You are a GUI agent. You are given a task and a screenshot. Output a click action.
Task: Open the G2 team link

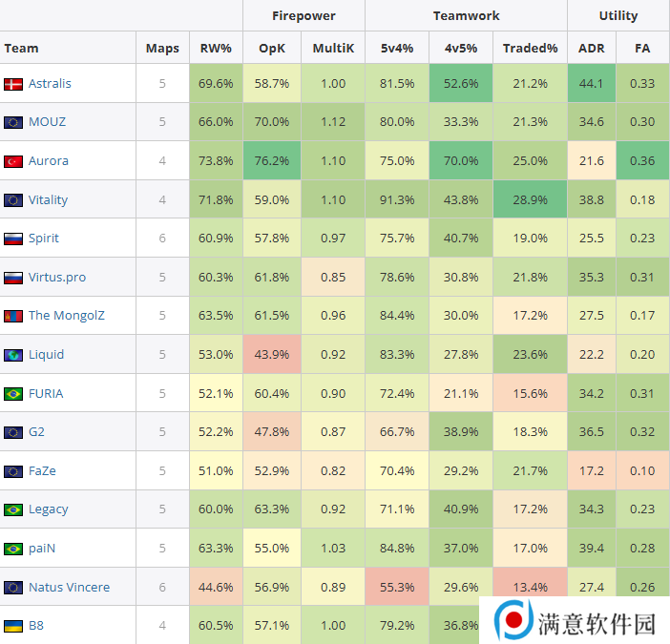pyautogui.click(x=36, y=432)
